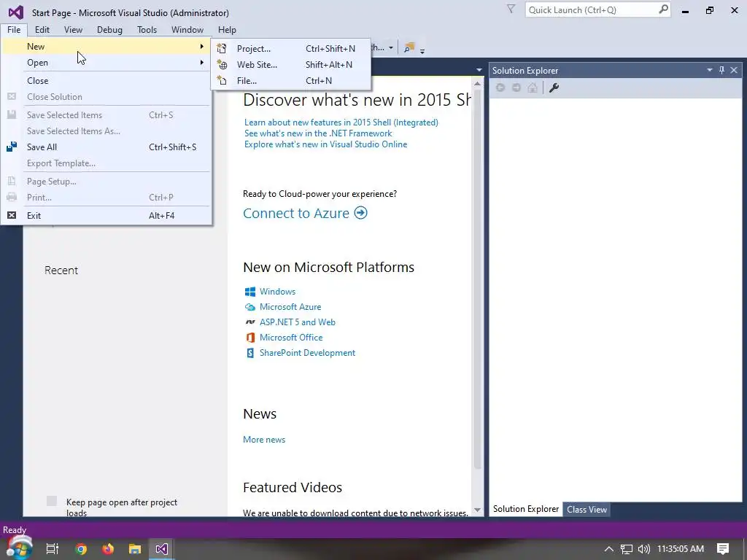Open the Action Center notification icon
747x560 pixels.
[723, 549]
